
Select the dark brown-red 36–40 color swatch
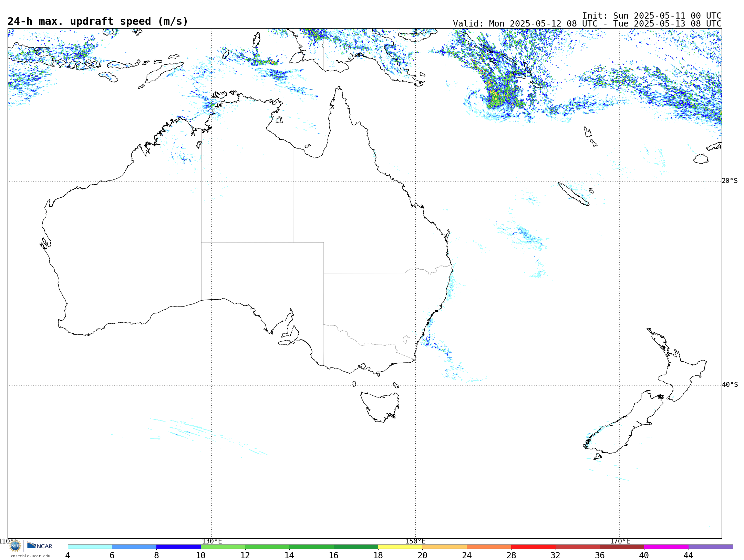(x=622, y=547)
